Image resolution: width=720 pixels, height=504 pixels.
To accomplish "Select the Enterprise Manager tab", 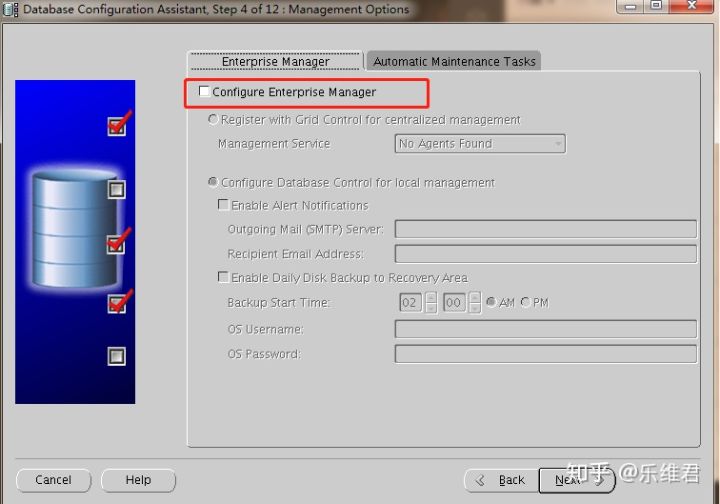I will (x=275, y=61).
